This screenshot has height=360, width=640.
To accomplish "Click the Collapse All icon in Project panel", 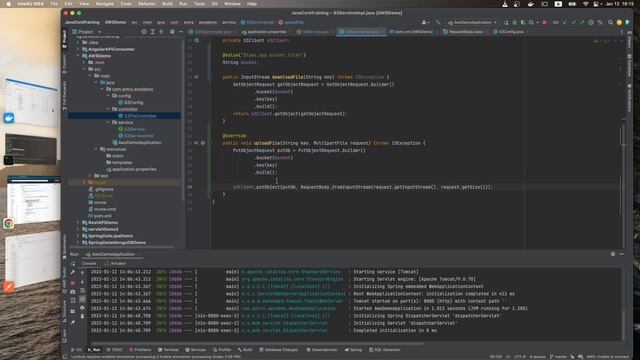I will pyautogui.click(x=162, y=32).
